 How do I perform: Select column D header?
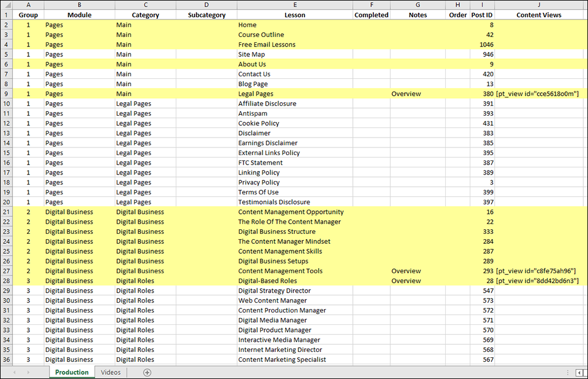[x=206, y=5]
